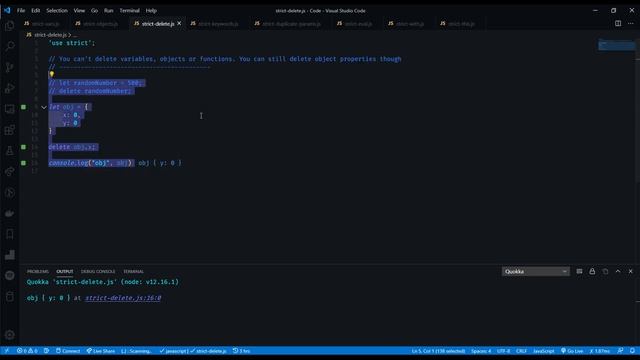Show errors and warnings count in status bar

coord(27,351)
